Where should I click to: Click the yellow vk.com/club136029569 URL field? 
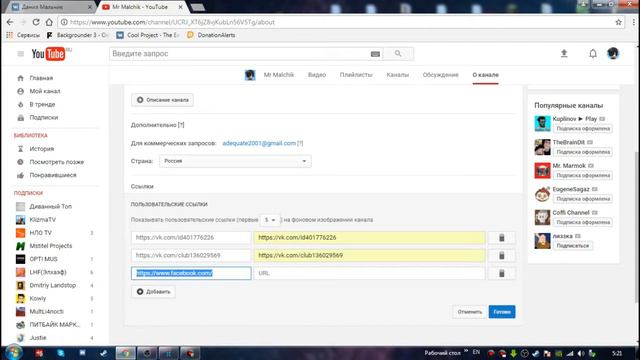(369, 256)
